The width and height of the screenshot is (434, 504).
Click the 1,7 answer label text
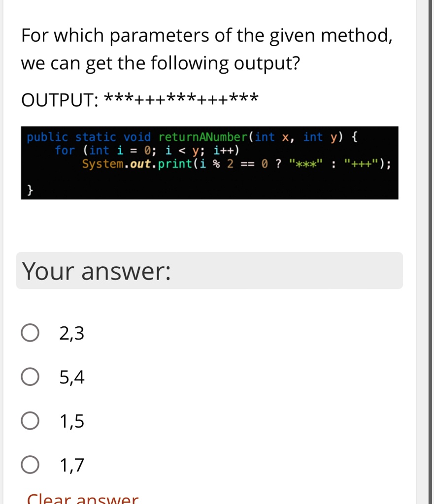(71, 464)
